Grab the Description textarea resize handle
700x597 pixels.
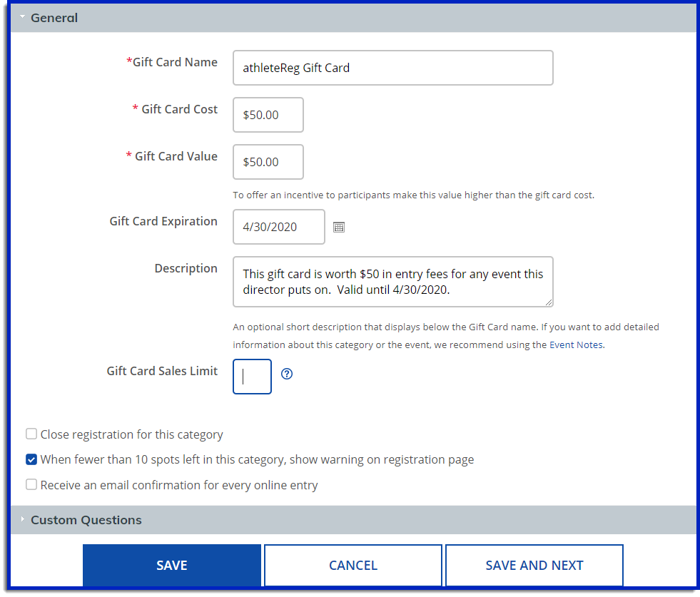click(549, 302)
